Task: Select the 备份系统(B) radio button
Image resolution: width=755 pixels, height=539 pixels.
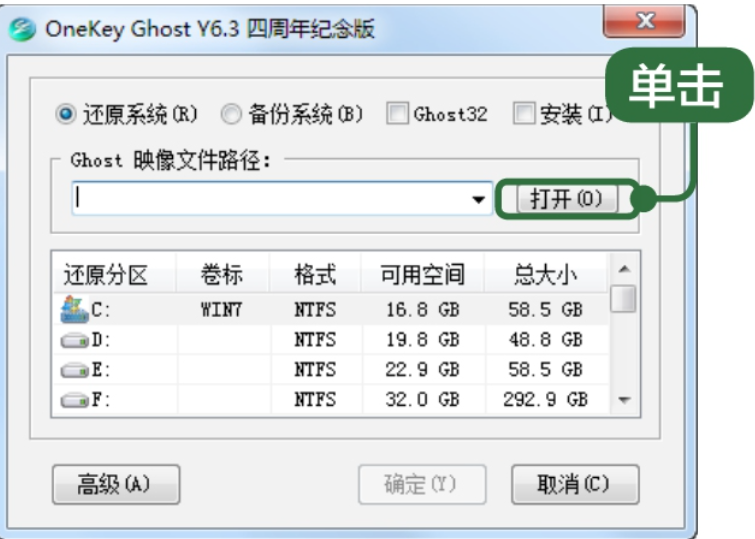Action: click(231, 115)
